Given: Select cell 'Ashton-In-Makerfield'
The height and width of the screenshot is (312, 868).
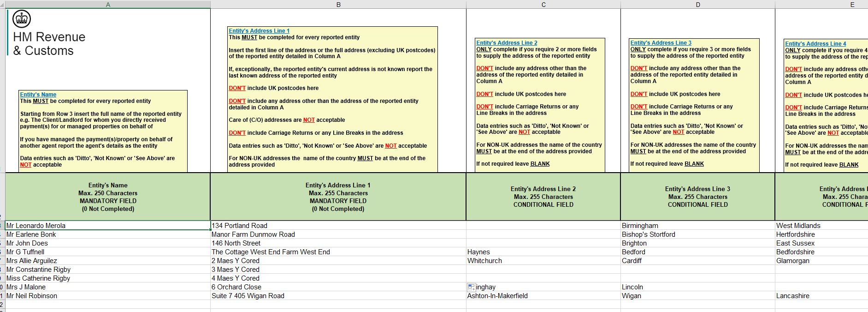Looking at the screenshot, I should tap(543, 296).
